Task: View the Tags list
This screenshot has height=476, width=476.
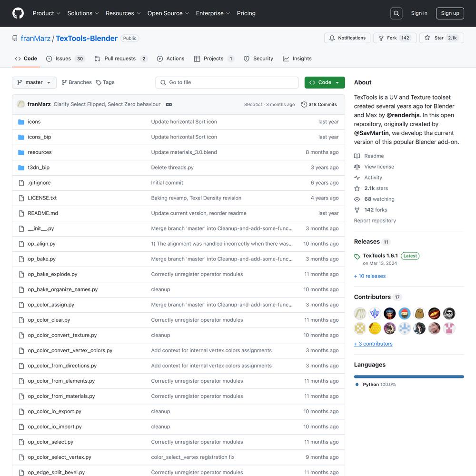Action: tap(105, 82)
